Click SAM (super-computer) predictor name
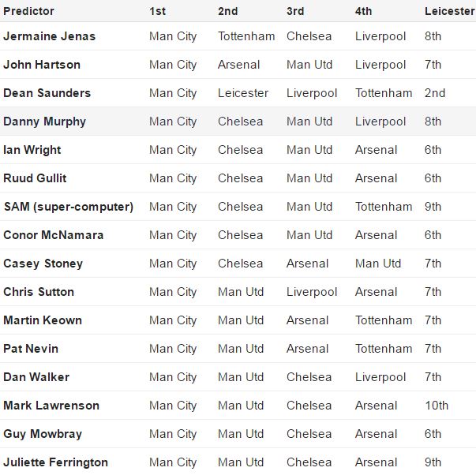The width and height of the screenshot is (476, 475). (x=68, y=207)
